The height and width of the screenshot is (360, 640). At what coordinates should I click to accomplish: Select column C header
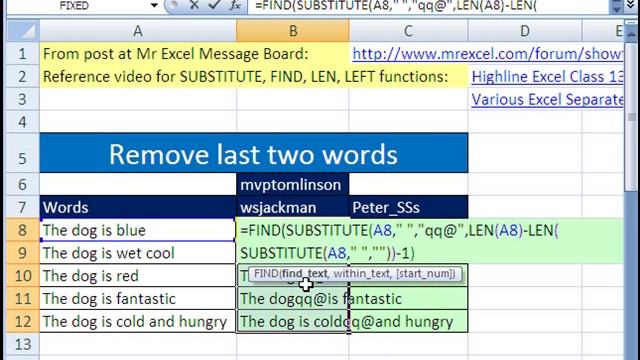408,31
